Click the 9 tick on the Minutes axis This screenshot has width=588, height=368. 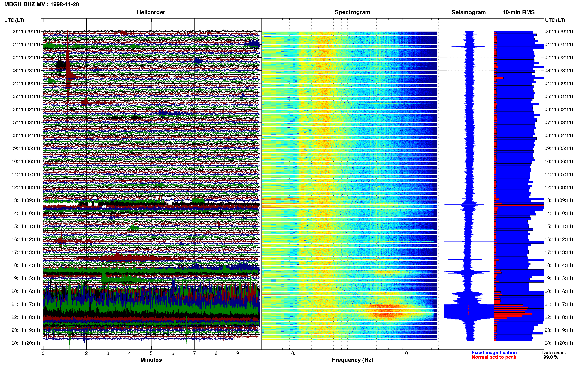[238, 353]
